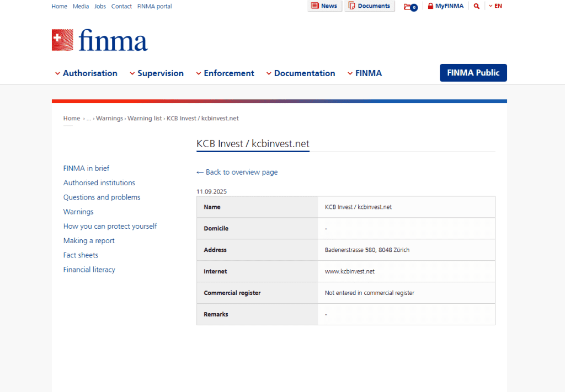The image size is (565, 392).
Task: Click the Name row label
Action: coord(212,207)
